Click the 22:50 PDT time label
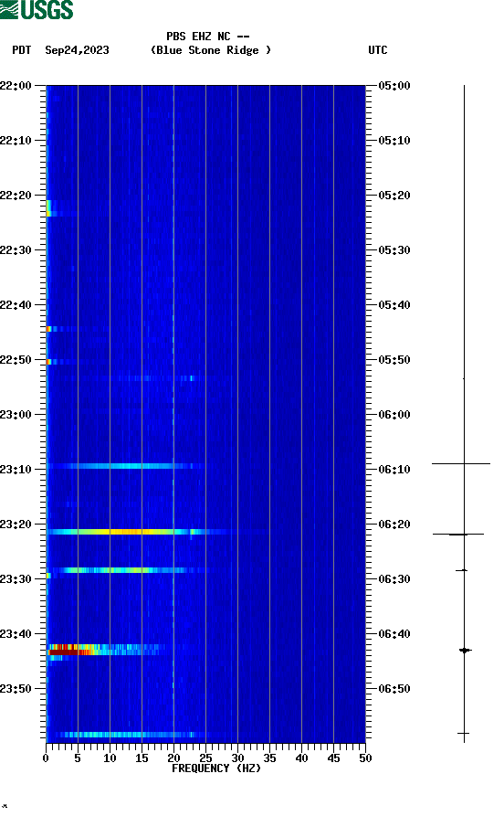The image size is (504, 816). click(16, 360)
